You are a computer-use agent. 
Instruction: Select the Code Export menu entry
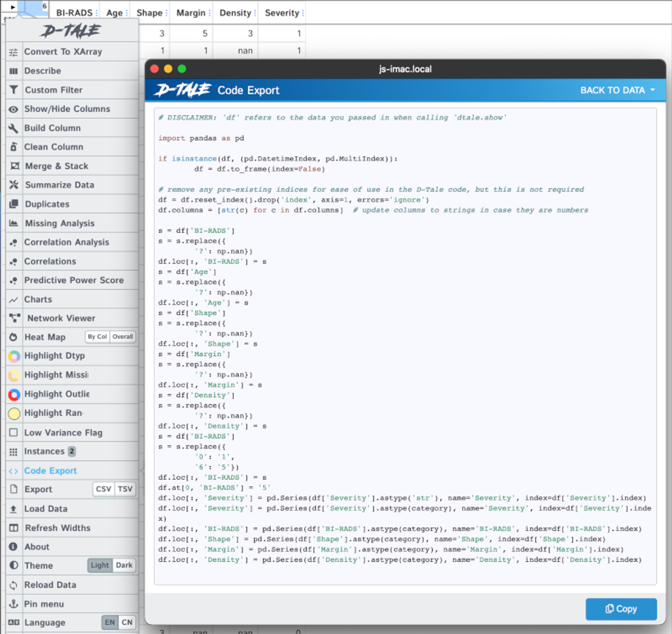click(72, 471)
